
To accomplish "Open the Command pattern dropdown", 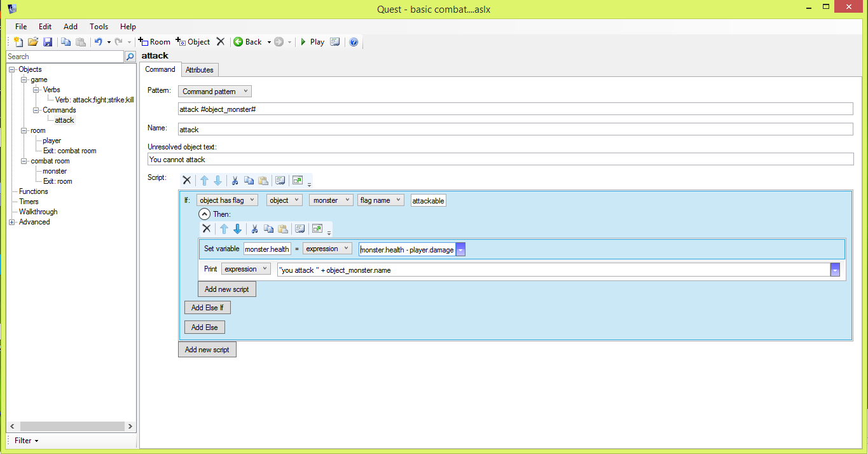I will (x=215, y=92).
